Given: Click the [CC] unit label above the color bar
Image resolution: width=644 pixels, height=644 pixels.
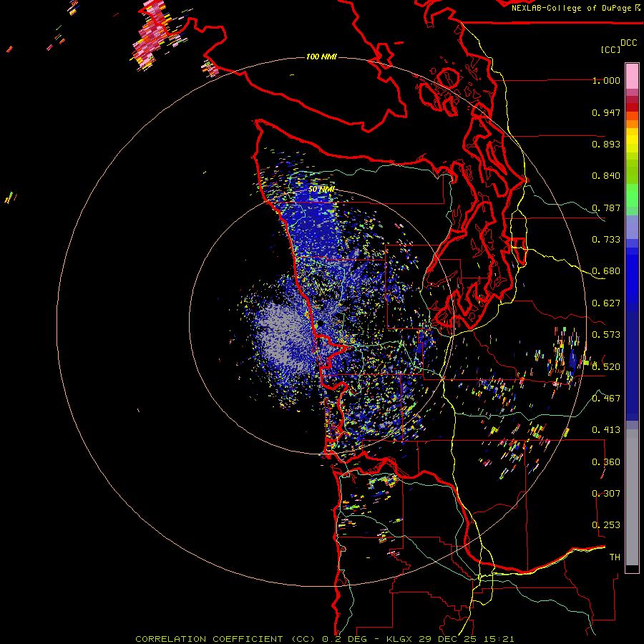Looking at the screenshot, I should [x=610, y=49].
